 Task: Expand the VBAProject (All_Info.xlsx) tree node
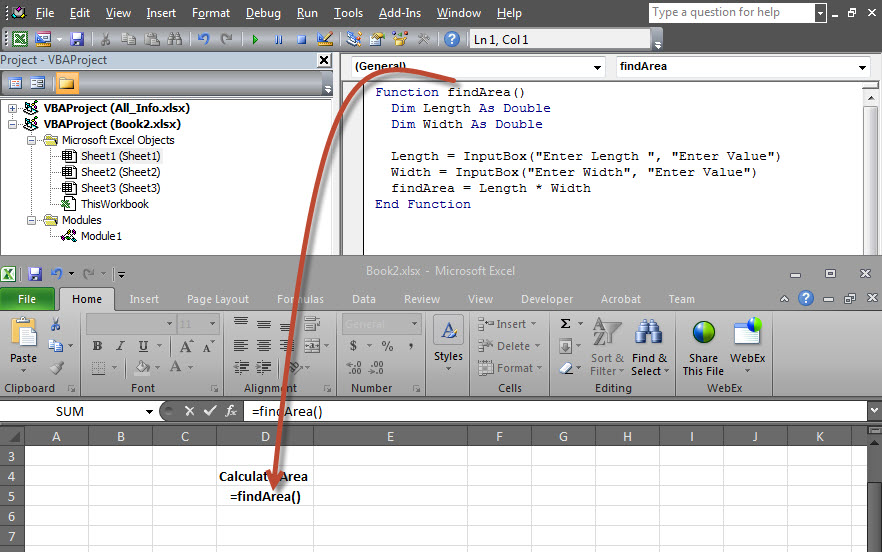coord(12,108)
